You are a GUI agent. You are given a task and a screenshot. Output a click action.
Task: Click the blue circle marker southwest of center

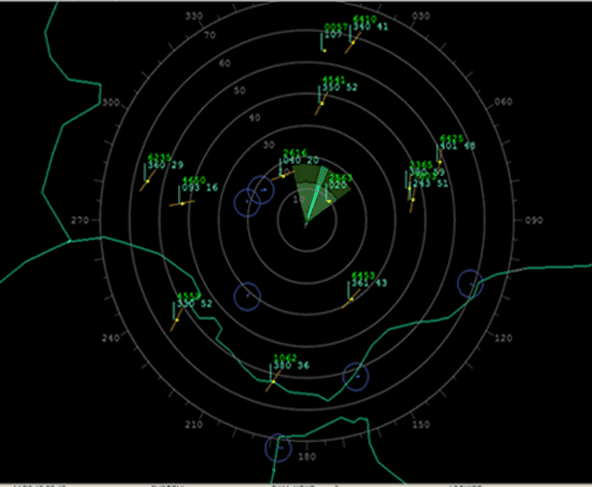pos(247,296)
